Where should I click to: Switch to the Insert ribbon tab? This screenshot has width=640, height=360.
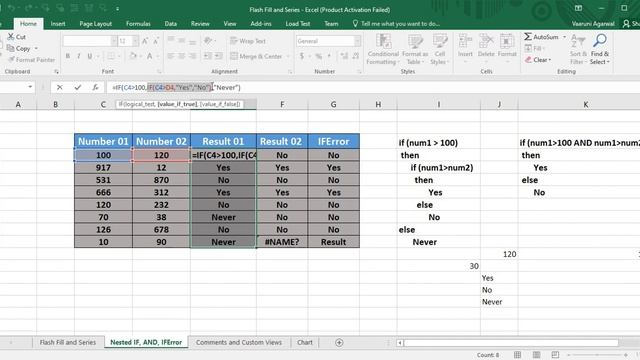point(58,24)
